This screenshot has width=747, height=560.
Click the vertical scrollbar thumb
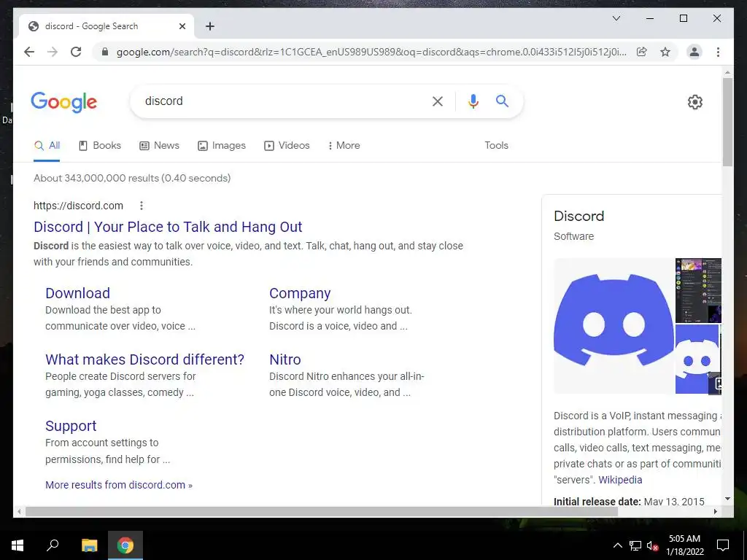(727, 122)
